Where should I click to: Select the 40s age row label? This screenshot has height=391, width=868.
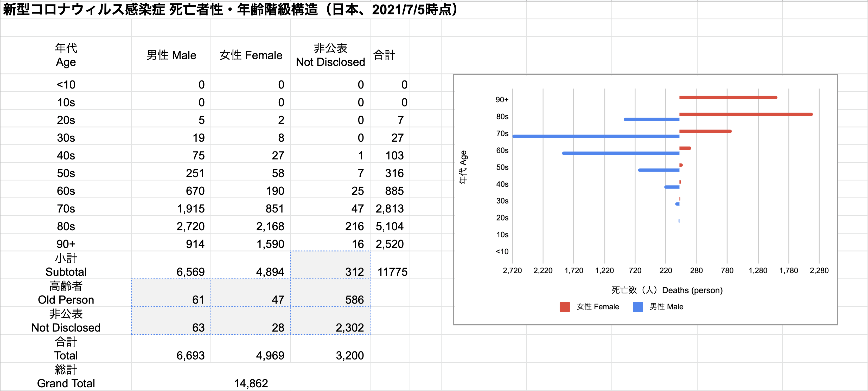(66, 155)
